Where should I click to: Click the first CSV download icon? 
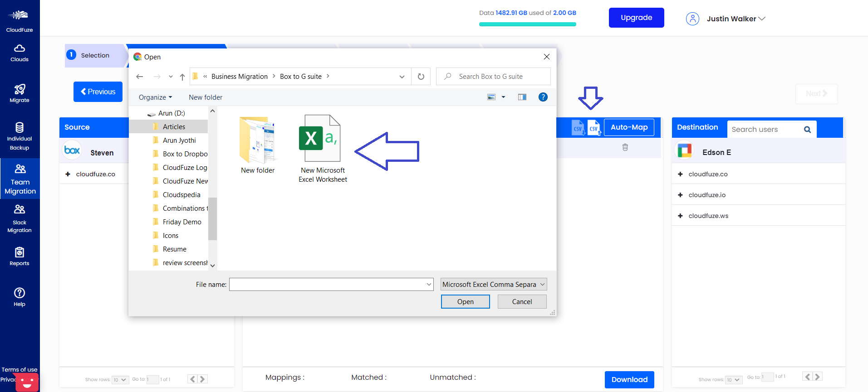578,128
